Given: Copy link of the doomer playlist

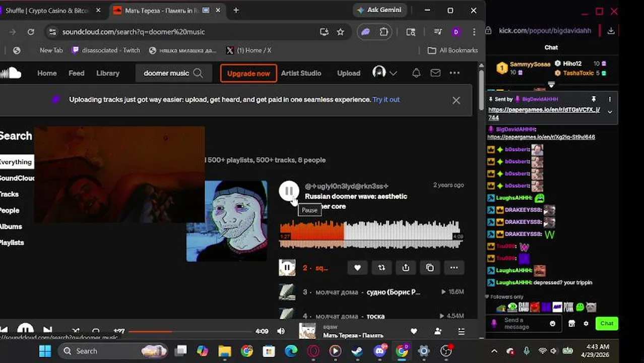Looking at the screenshot, I should 430,268.
